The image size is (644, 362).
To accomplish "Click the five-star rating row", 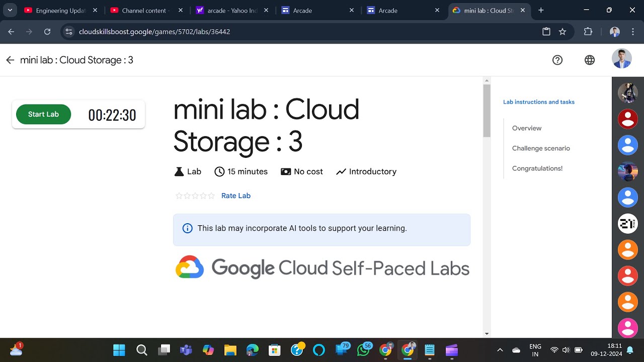I will tap(195, 196).
